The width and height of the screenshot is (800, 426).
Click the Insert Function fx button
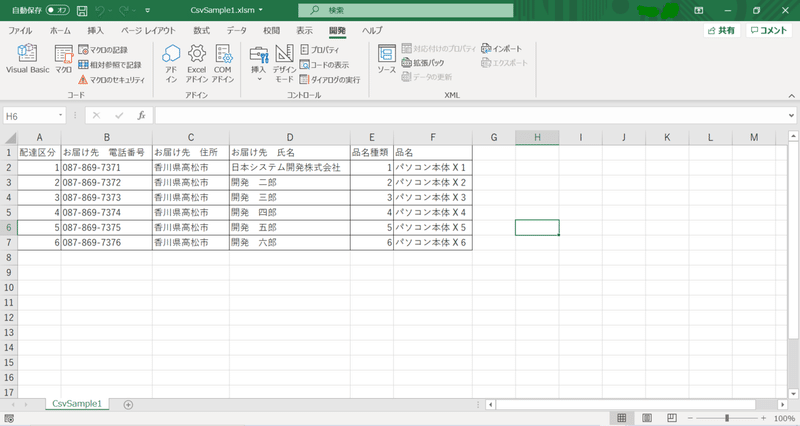pos(141,116)
